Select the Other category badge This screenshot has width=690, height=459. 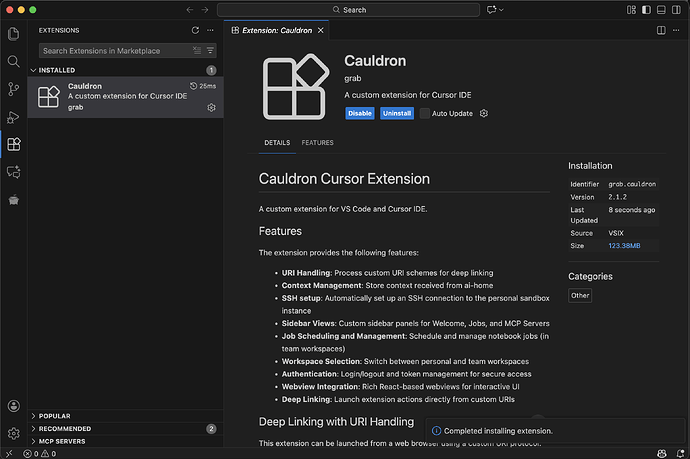tap(580, 296)
